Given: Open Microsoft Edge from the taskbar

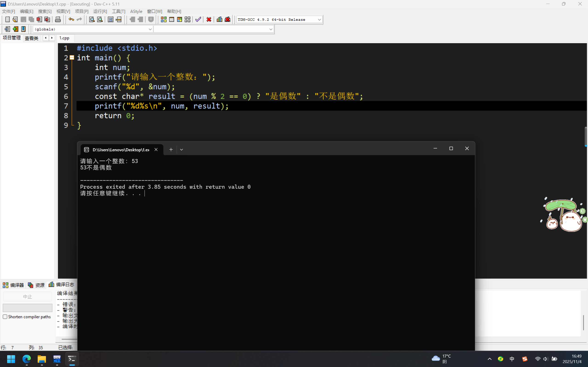Looking at the screenshot, I should 27,359.
